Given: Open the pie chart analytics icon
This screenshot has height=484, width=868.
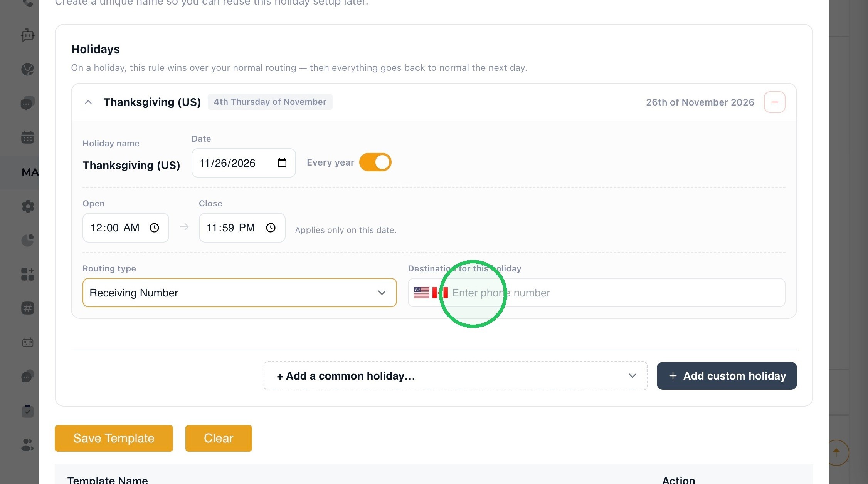Looking at the screenshot, I should (x=27, y=240).
